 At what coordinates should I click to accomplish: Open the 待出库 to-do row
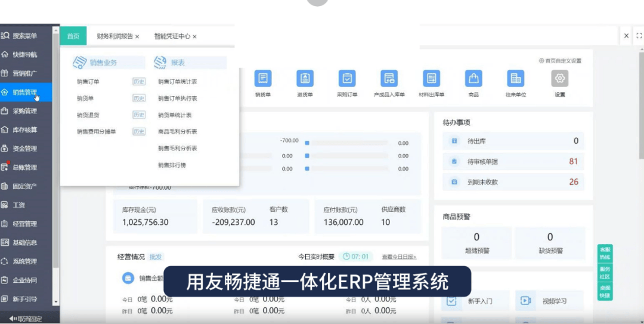[x=513, y=141]
